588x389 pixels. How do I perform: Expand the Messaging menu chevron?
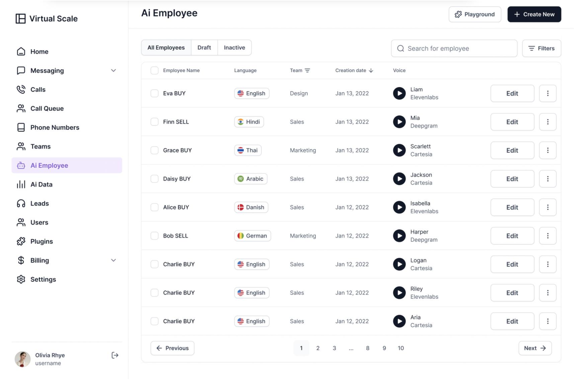click(113, 71)
